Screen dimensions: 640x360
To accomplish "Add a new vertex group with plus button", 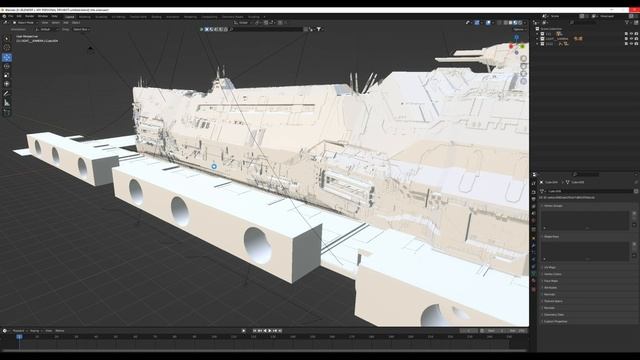I will (x=634, y=213).
